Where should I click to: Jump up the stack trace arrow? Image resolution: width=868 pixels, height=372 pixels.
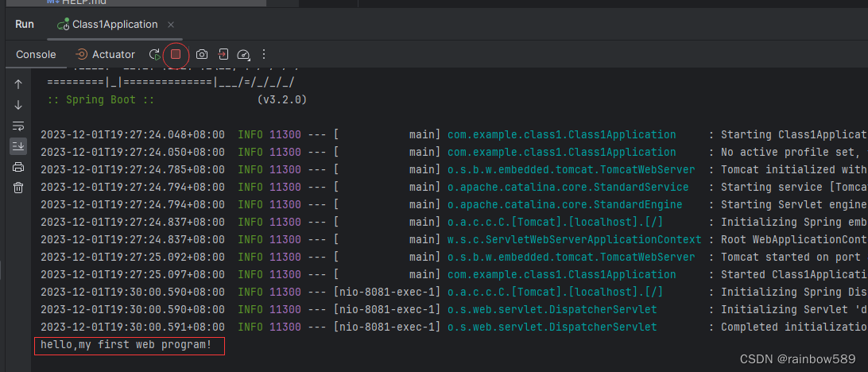click(x=18, y=84)
